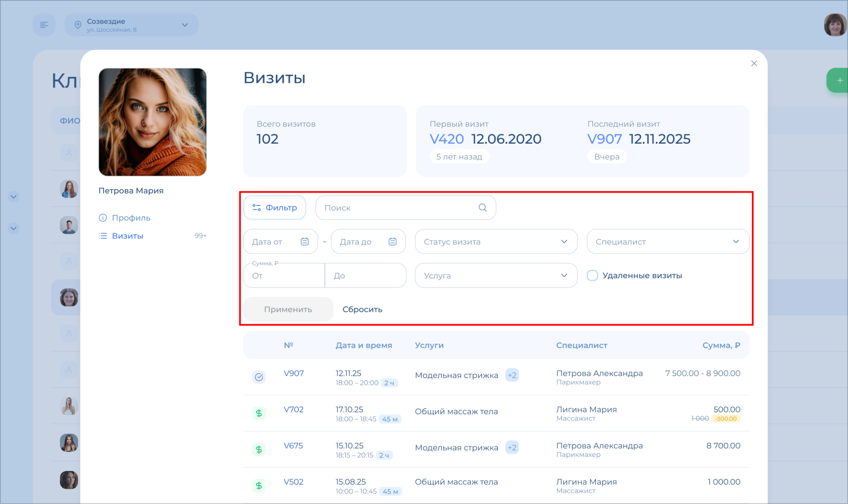This screenshot has width=848, height=504.
Task: Toggle the Фильтр button
Action: (x=275, y=208)
